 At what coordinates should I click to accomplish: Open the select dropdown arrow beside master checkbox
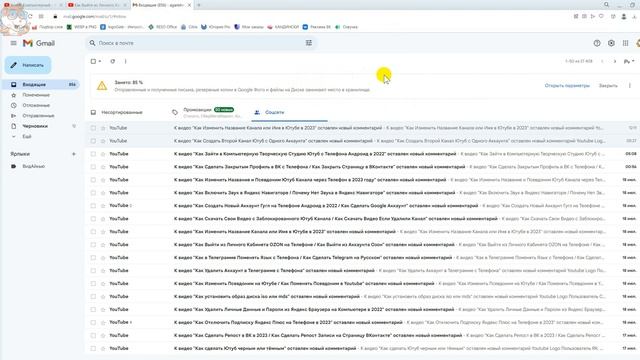click(x=100, y=61)
